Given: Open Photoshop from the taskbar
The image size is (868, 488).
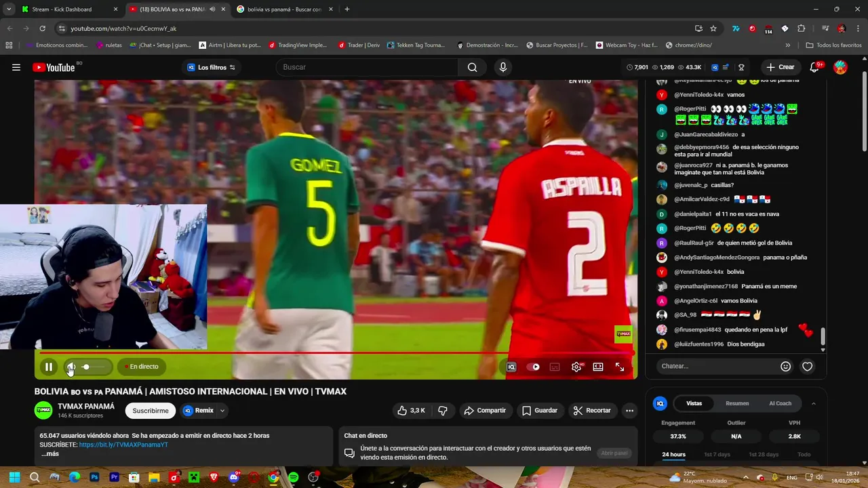Looking at the screenshot, I should [x=94, y=477].
